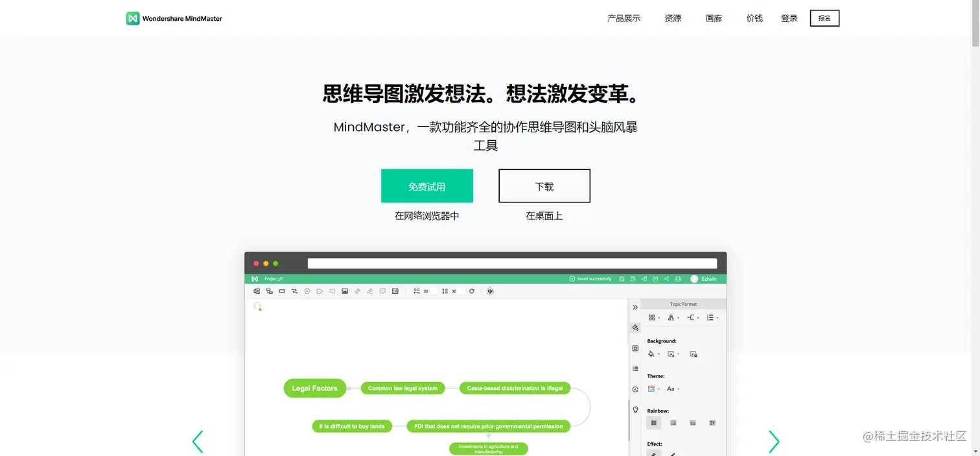Open the format brush side tab
The width and height of the screenshot is (980, 456).
click(x=635, y=328)
